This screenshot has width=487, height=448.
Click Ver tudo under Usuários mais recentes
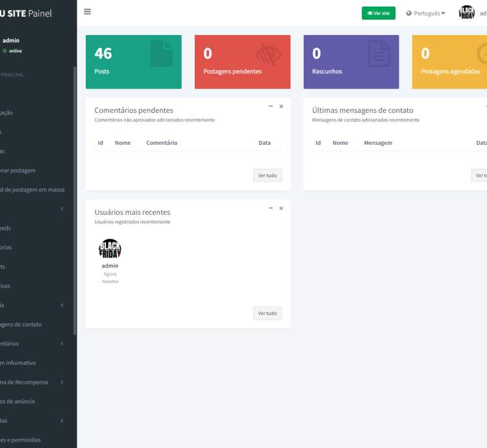coord(267,313)
